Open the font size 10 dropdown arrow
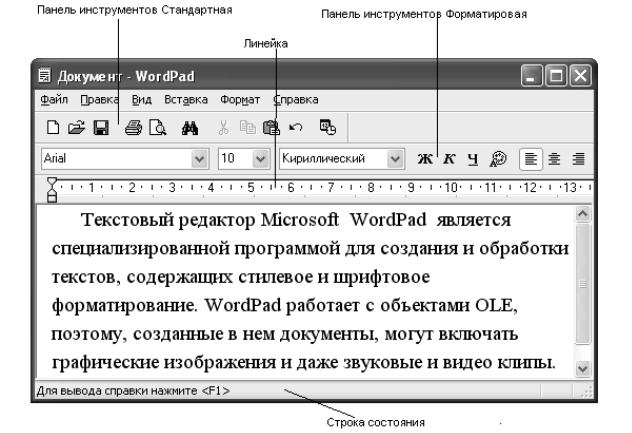This screenshot has height=433, width=632. tap(260, 159)
